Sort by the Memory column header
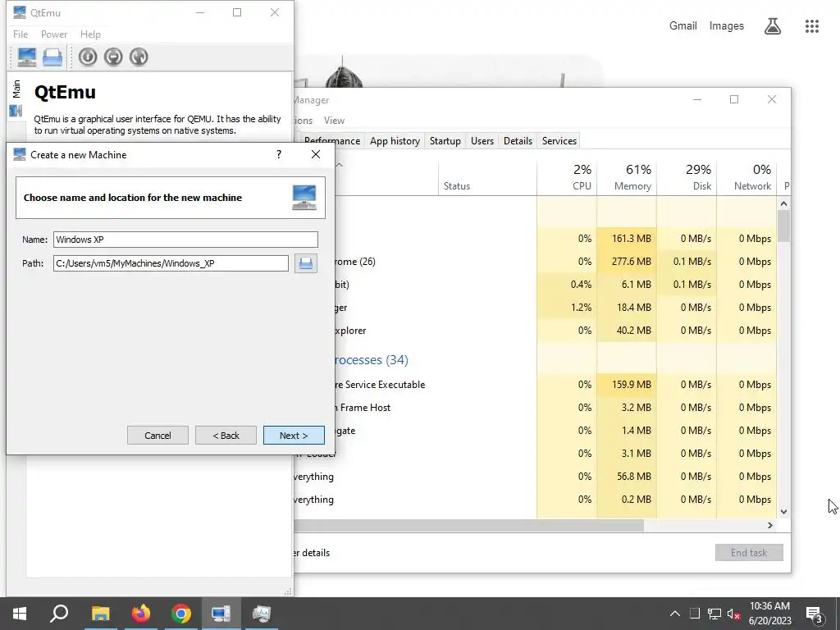This screenshot has width=840, height=630. point(627,177)
